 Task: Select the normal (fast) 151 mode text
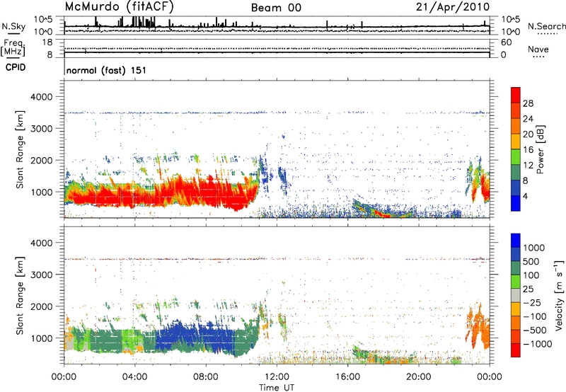click(x=107, y=70)
